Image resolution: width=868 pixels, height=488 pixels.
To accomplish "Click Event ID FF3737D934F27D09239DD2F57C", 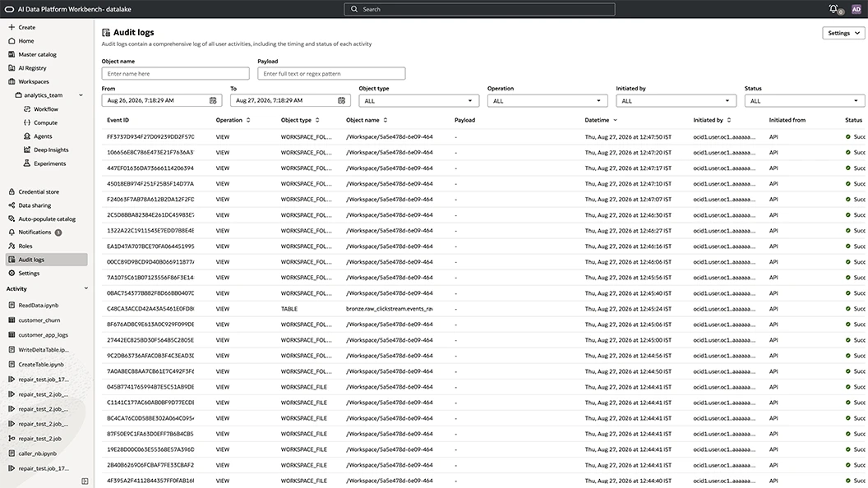I will [150, 136].
